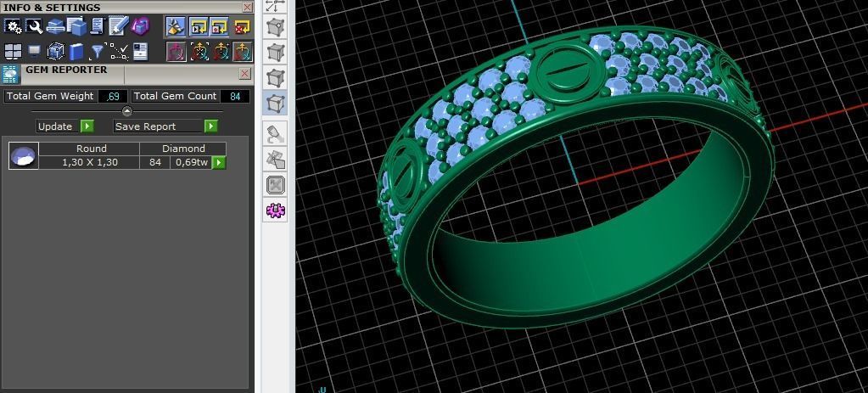
Task: Click the Update button
Action: (x=55, y=126)
